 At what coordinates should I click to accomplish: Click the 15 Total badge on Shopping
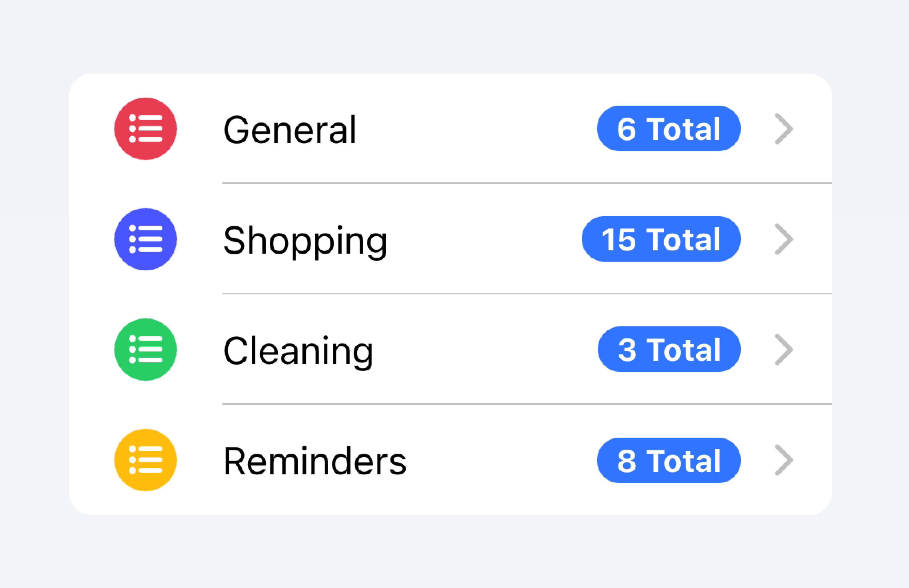[660, 239]
